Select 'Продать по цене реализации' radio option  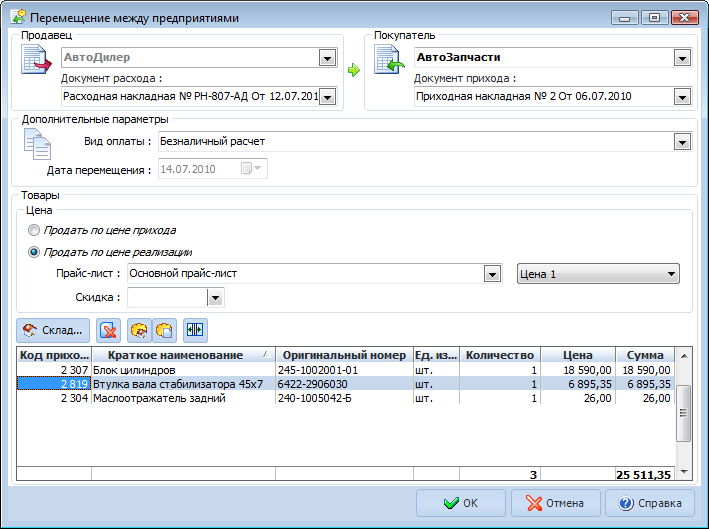click(x=35, y=252)
